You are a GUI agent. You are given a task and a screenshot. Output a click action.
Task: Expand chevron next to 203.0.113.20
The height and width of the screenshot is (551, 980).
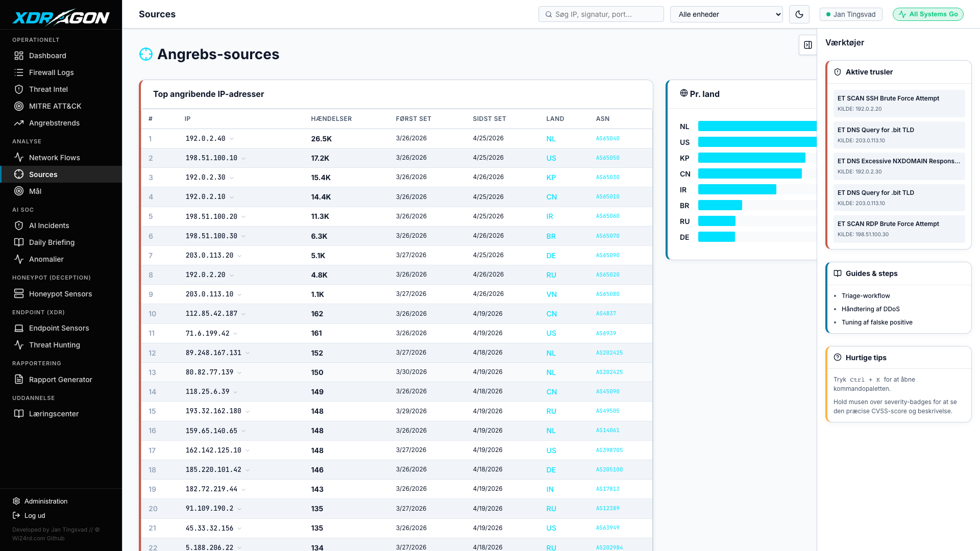[x=239, y=256]
